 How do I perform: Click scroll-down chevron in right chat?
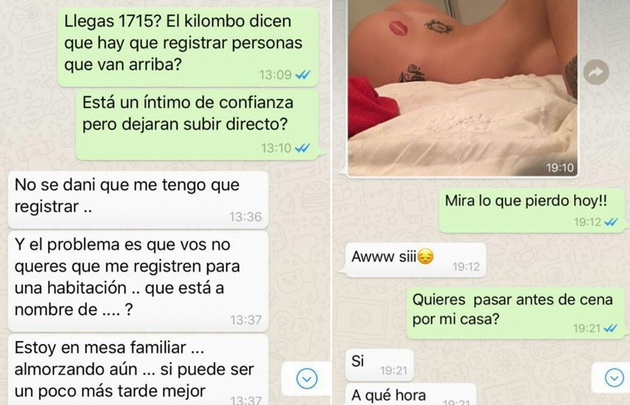pyautogui.click(x=614, y=378)
